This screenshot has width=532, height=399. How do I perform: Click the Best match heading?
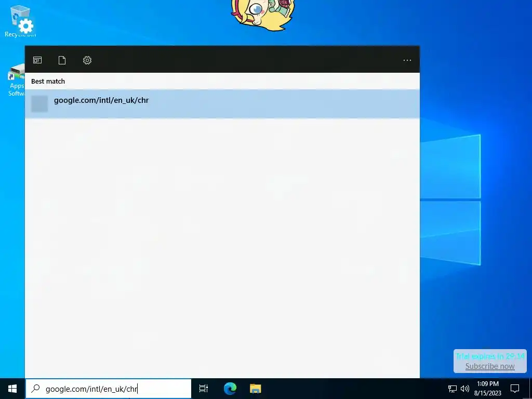click(x=48, y=82)
